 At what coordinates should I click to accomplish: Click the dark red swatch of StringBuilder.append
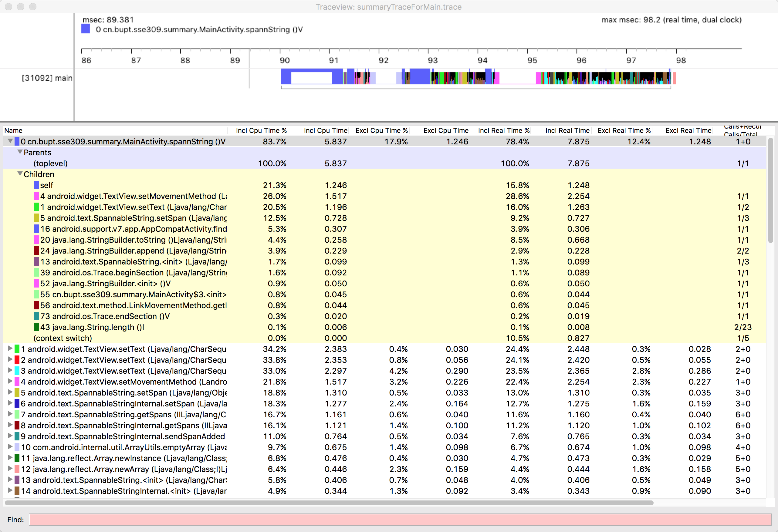tap(36, 251)
